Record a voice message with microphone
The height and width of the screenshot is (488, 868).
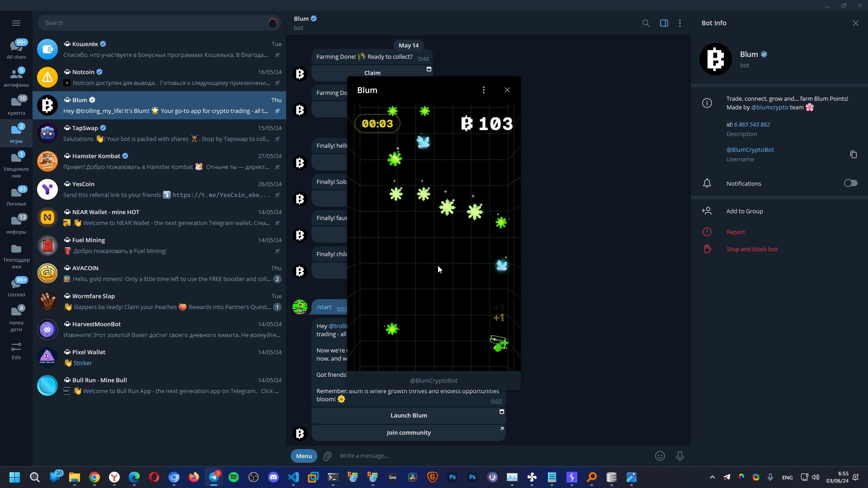[x=679, y=456]
